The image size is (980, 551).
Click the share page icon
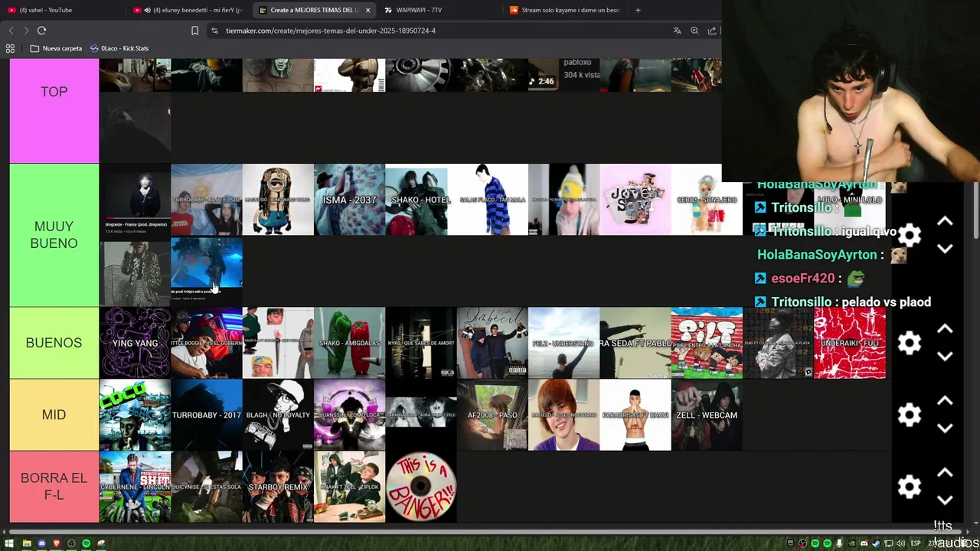712,31
